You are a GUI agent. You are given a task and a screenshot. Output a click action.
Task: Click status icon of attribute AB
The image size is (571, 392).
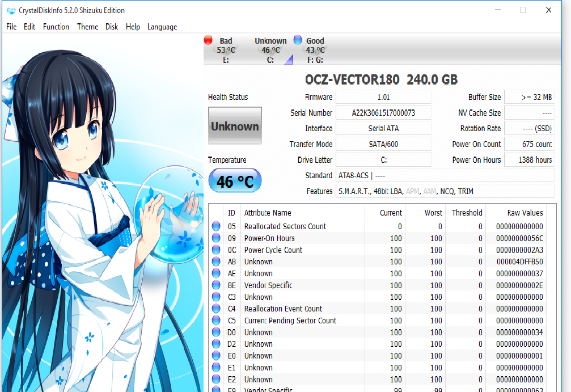coord(216,262)
